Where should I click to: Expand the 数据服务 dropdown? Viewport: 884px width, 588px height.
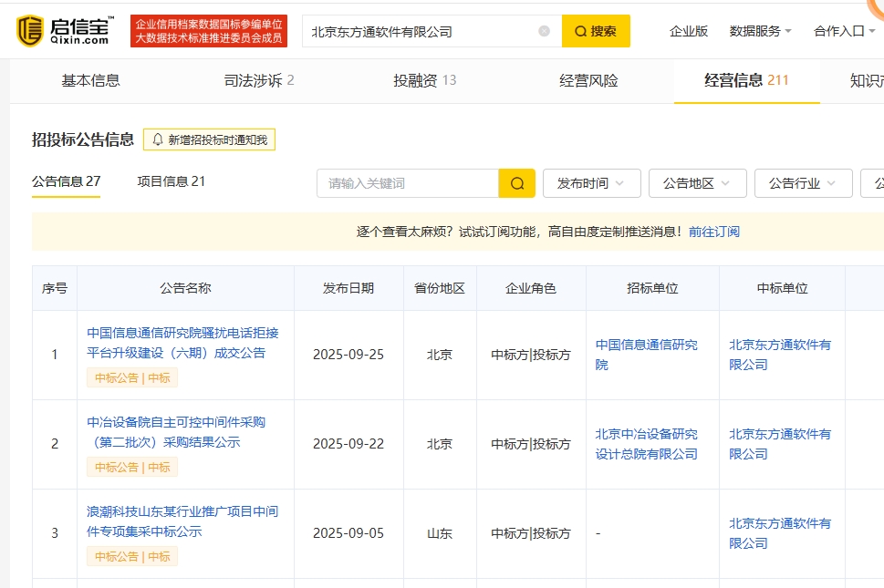tap(760, 31)
